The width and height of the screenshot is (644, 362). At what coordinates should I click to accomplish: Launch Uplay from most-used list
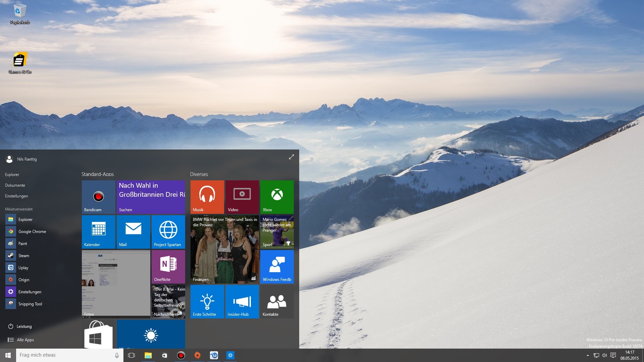click(x=40, y=268)
